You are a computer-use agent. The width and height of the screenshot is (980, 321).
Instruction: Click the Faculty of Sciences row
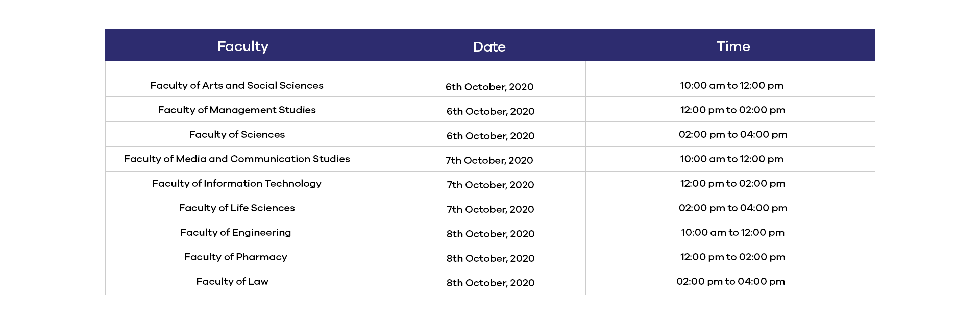tap(489, 134)
